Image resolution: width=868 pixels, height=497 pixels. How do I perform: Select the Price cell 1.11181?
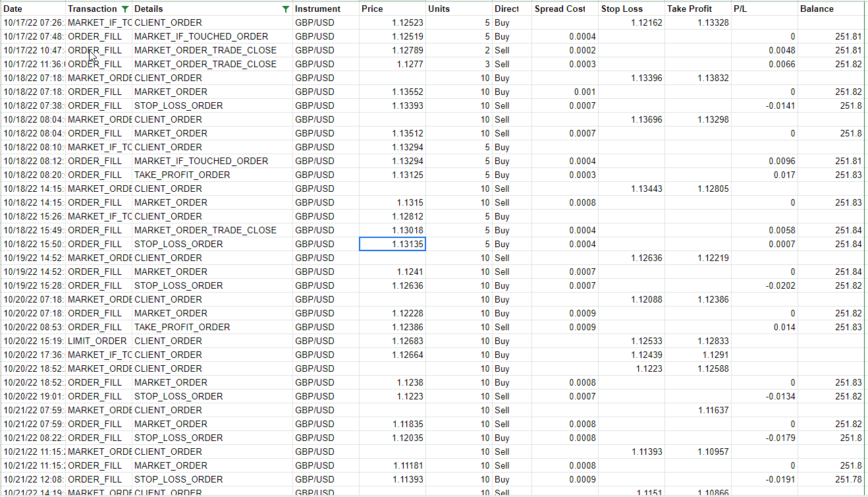(x=392, y=465)
